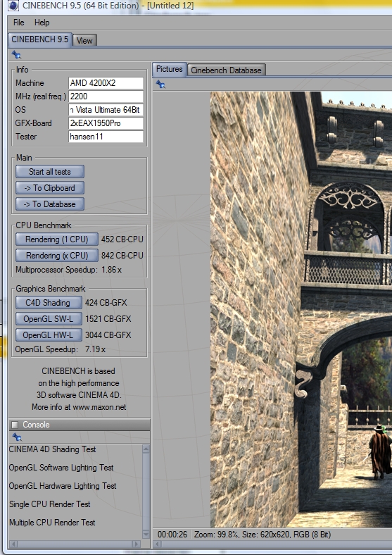This screenshot has height=555, width=392.
Task: Click console scrollbar up arrow
Action: 146,449
